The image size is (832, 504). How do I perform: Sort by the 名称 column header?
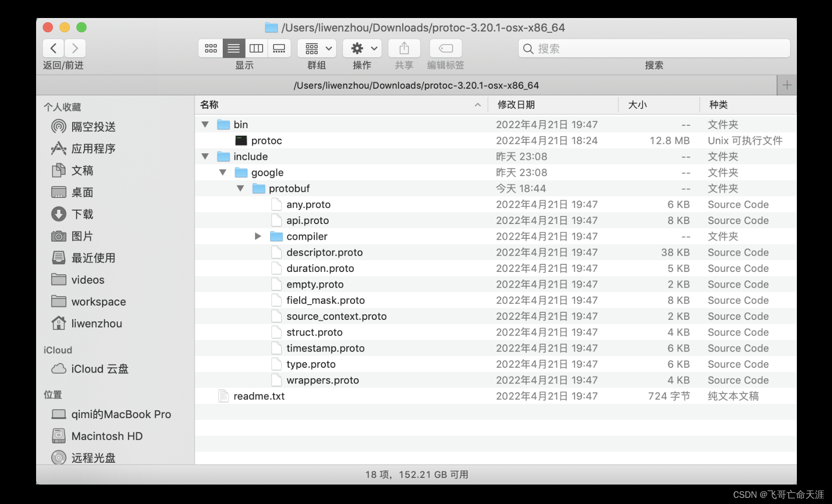[341, 105]
